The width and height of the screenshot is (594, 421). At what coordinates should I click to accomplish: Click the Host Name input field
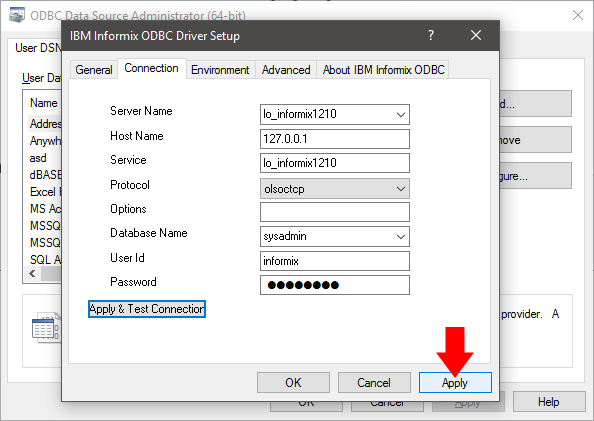pyautogui.click(x=335, y=139)
